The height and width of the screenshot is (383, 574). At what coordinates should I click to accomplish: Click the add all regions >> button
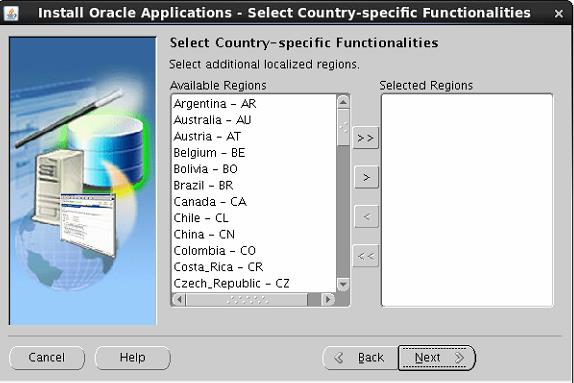coord(365,138)
